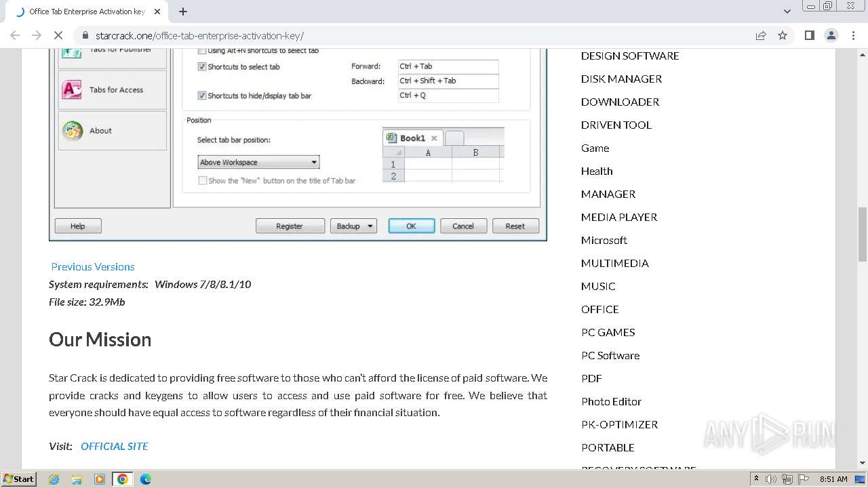Launch Internet Explorer from taskbar
Screen dimensions: 868x488
tap(54, 479)
